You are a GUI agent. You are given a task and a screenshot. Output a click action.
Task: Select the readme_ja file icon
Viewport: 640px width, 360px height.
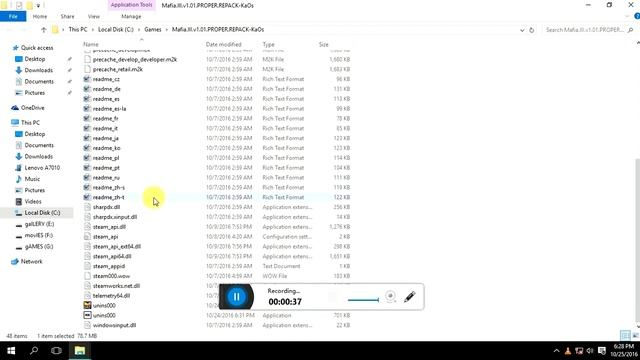tap(87, 138)
